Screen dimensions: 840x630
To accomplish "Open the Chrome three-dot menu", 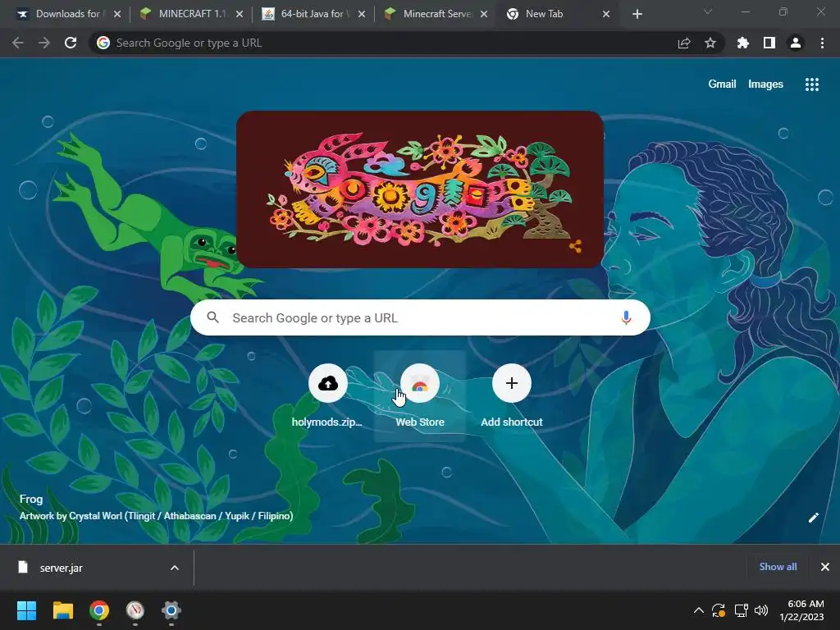I will (822, 43).
